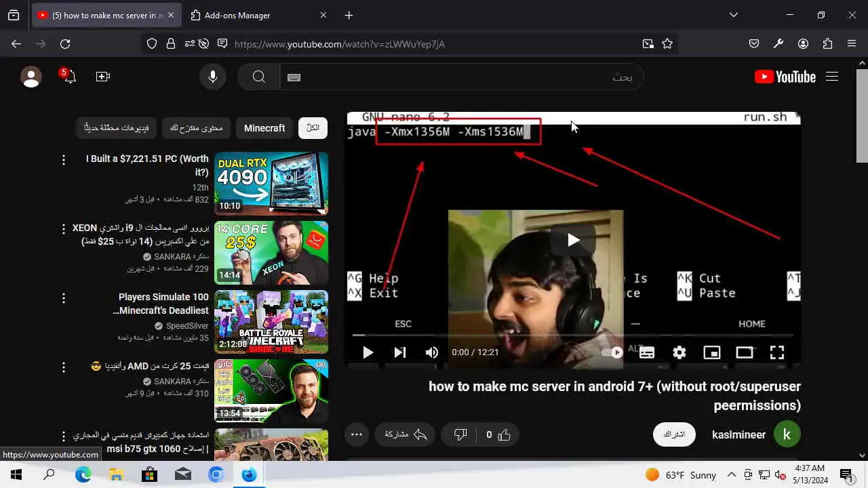Skip to next video
The height and width of the screenshot is (488, 868).
400,352
